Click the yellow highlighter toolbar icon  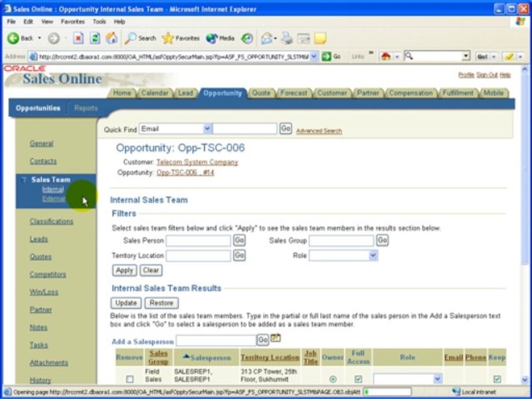tap(509, 57)
